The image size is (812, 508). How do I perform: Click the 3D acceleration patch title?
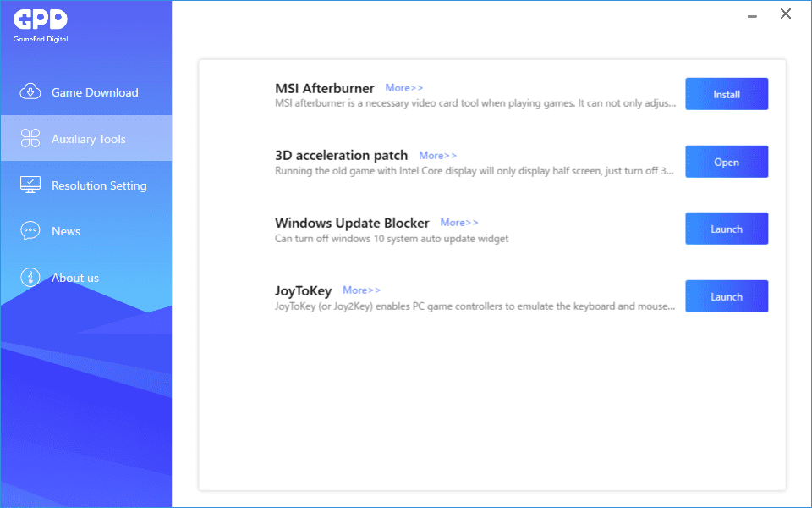[x=341, y=156]
